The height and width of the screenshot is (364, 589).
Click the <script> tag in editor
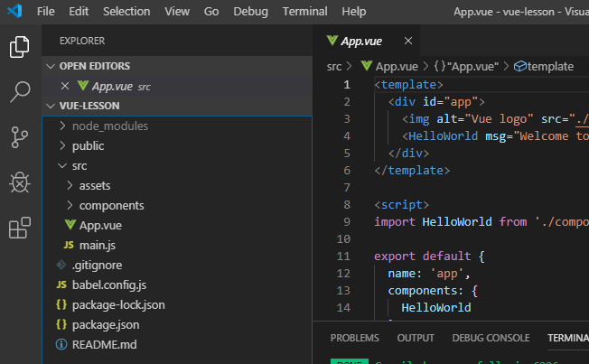click(x=402, y=205)
